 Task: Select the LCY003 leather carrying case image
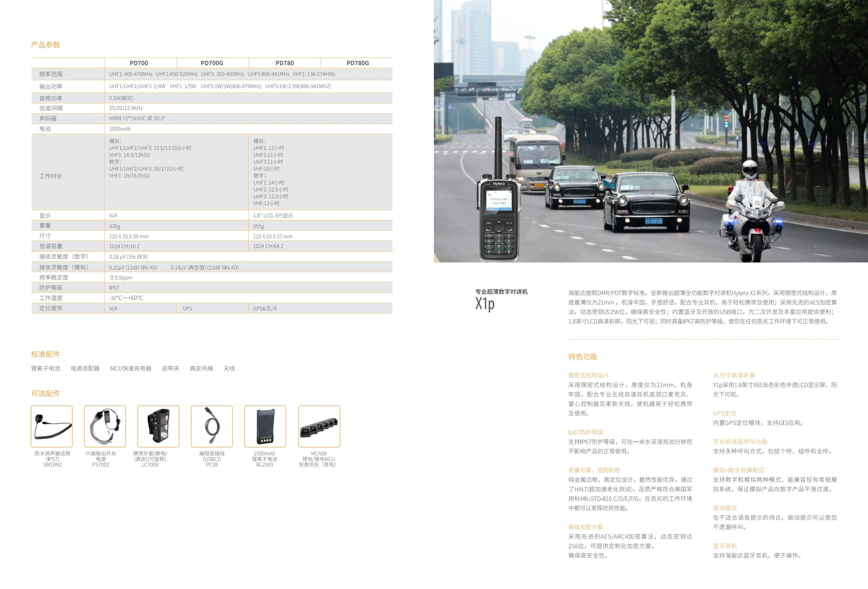(158, 426)
